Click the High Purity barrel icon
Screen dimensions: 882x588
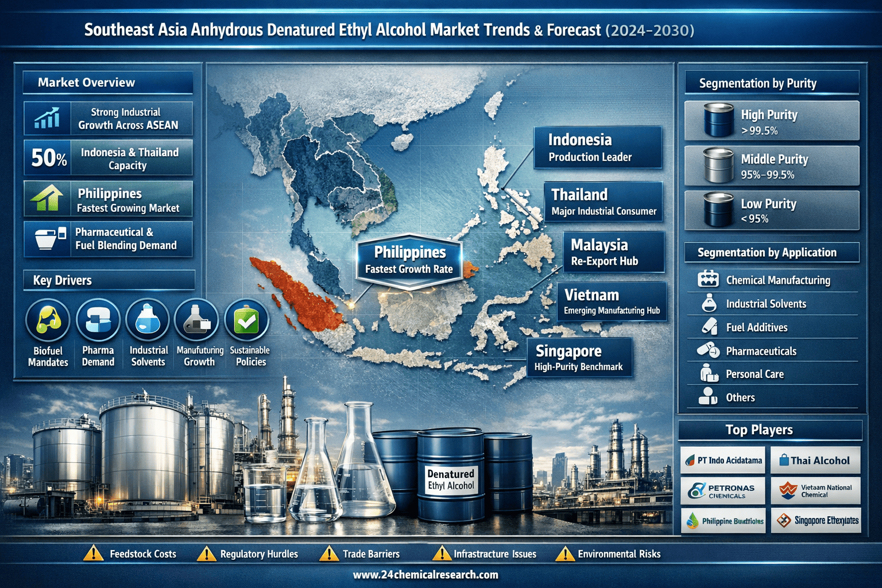pos(718,121)
